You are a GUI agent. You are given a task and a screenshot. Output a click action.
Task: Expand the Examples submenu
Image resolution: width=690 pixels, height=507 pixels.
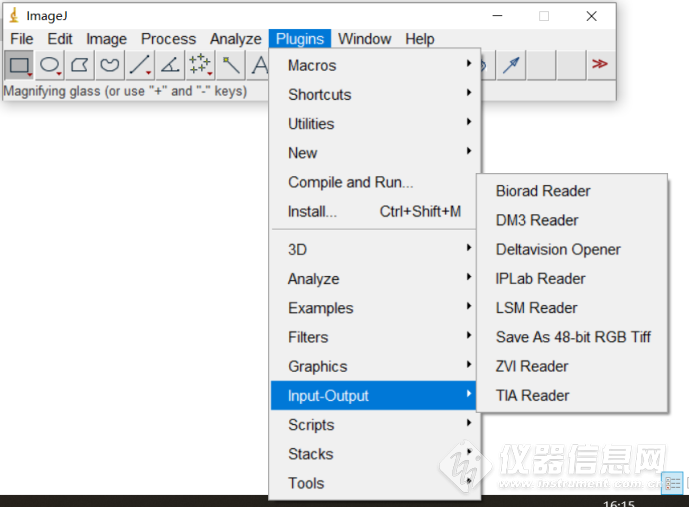[x=374, y=308]
